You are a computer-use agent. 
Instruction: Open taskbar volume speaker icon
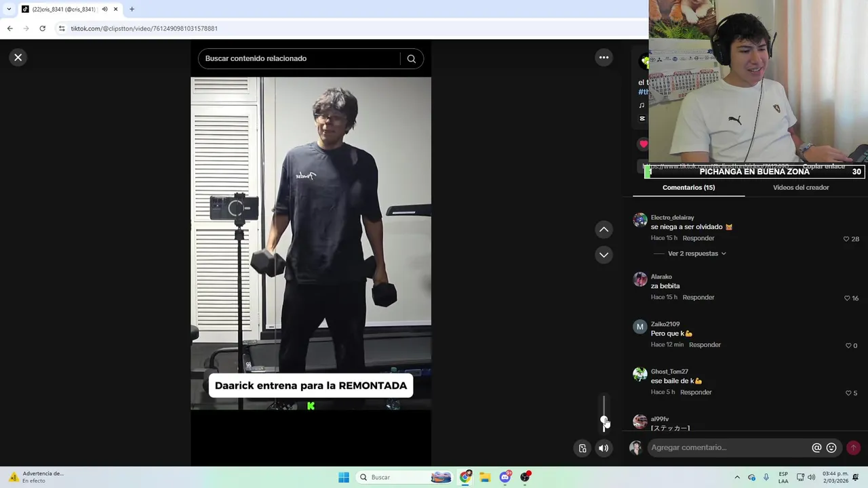click(811, 477)
